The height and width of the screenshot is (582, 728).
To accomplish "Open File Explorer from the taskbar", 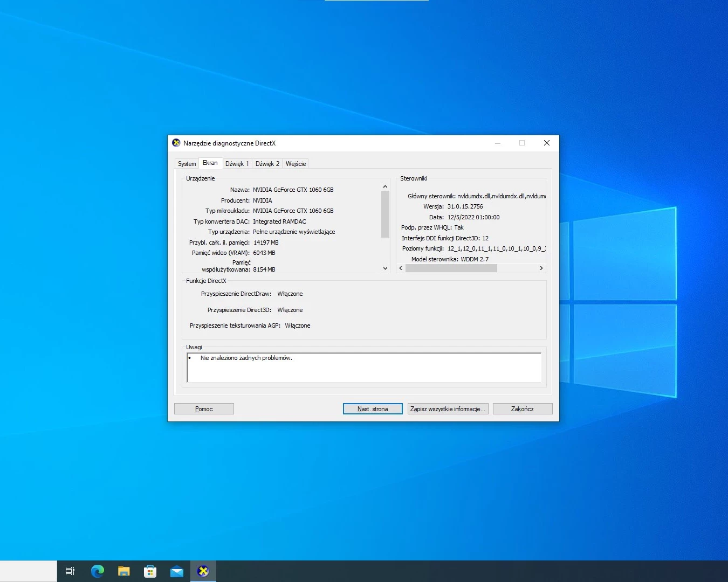I will tap(124, 571).
